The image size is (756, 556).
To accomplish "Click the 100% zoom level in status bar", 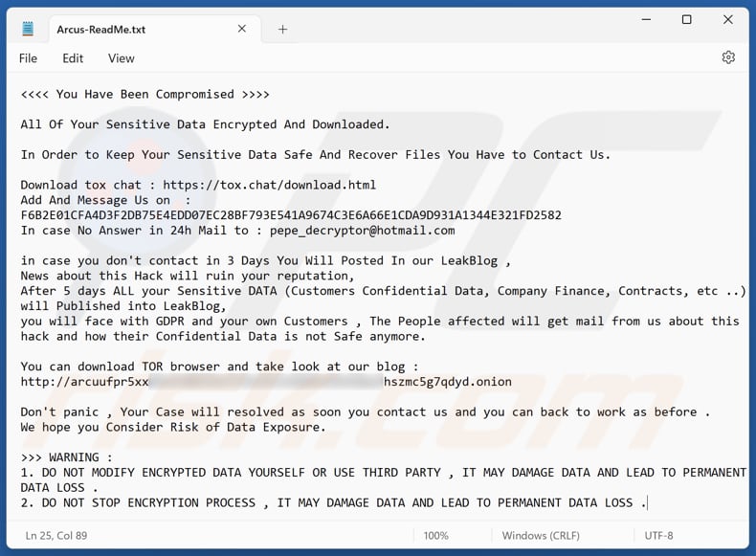I will 435,536.
